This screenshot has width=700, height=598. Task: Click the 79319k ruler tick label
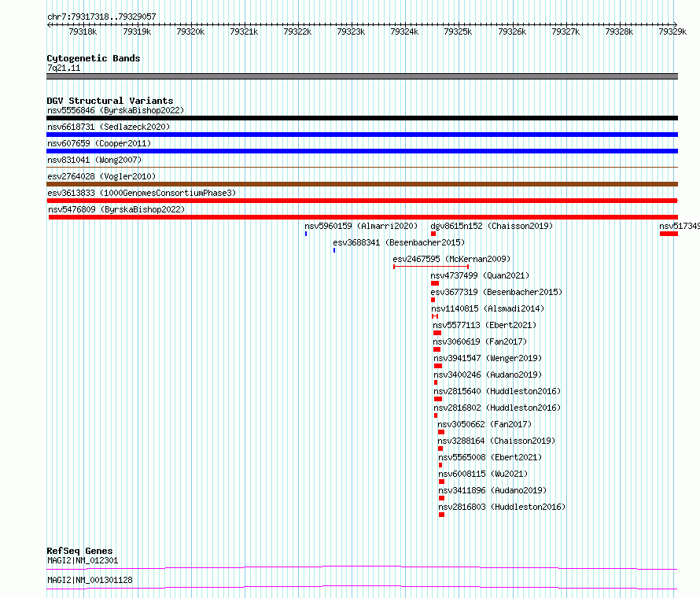[137, 31]
